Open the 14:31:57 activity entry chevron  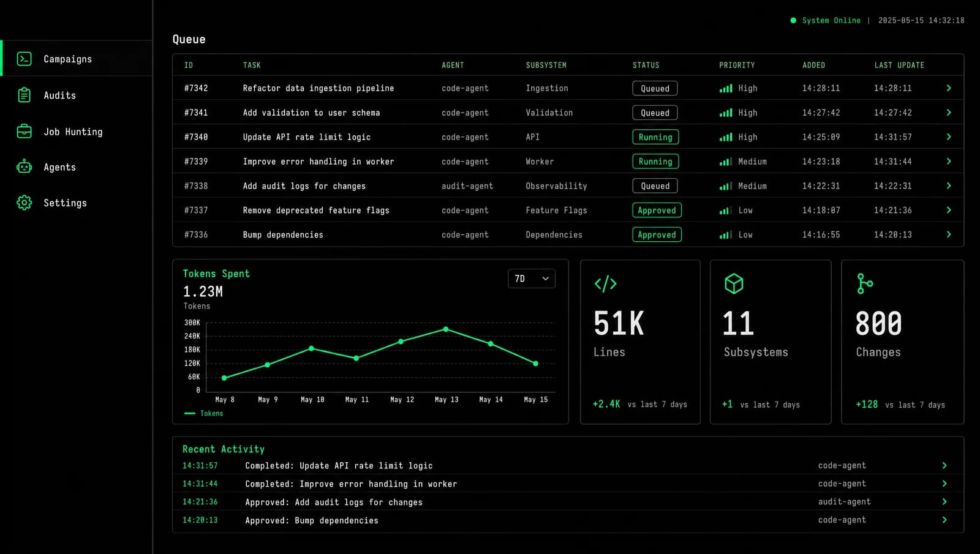click(x=944, y=466)
